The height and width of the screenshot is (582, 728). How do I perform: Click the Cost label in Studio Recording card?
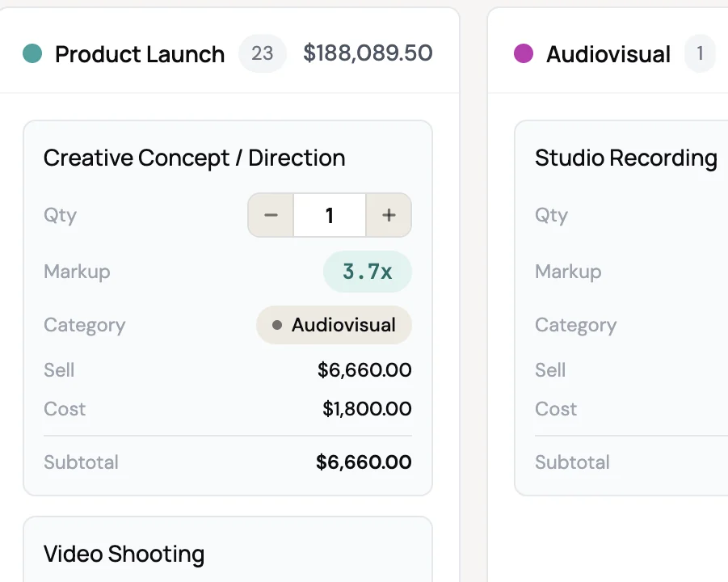pos(556,409)
